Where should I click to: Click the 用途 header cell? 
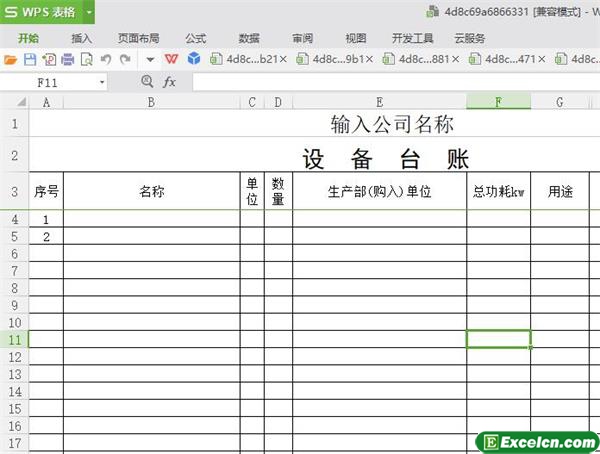[x=559, y=191]
